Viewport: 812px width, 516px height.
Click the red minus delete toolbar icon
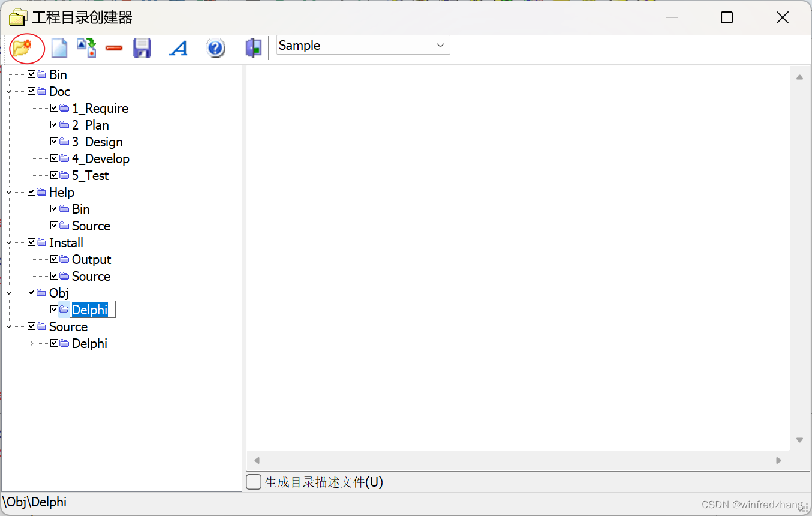point(114,48)
